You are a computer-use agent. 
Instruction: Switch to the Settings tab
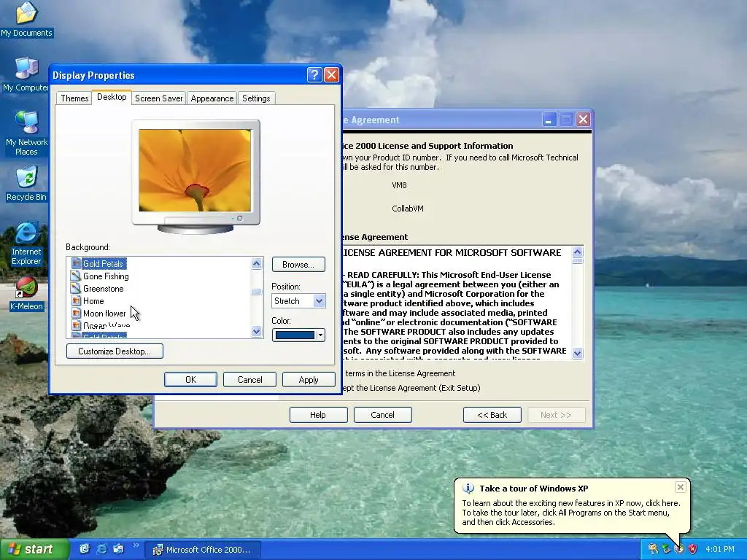tap(256, 98)
